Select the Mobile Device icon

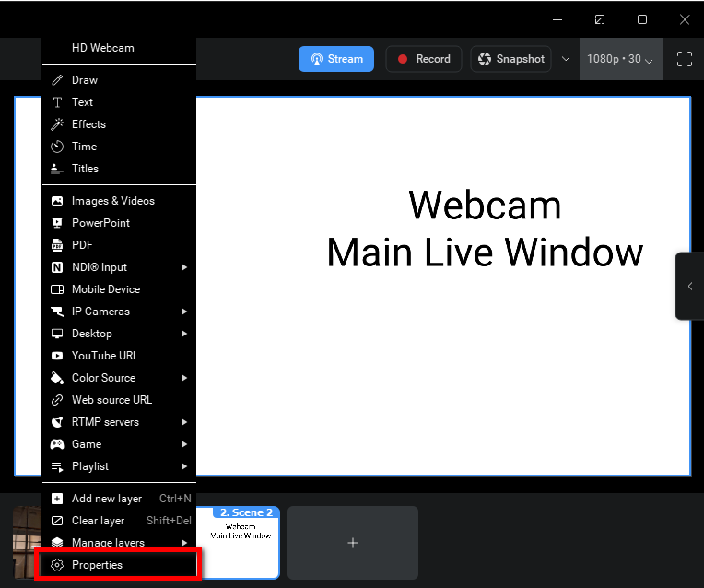[x=57, y=289]
